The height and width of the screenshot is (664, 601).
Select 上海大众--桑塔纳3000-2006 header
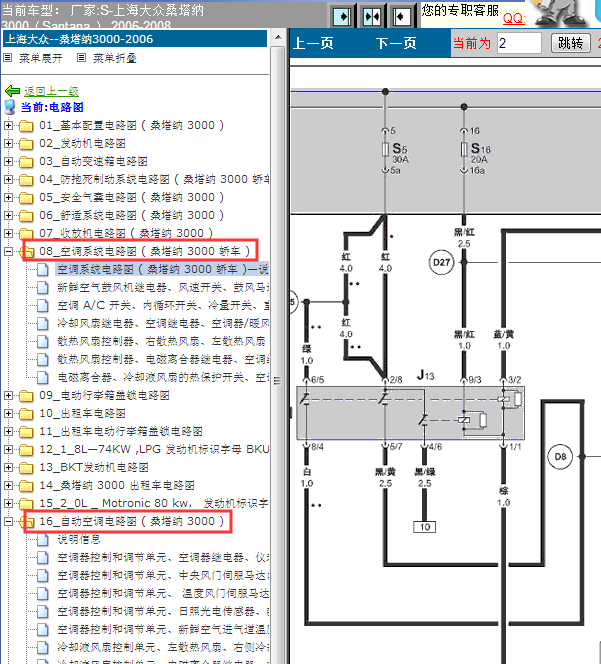135,39
